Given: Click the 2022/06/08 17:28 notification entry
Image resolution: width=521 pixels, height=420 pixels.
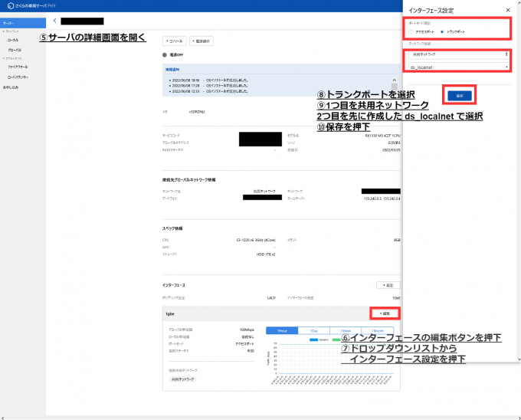Looking at the screenshot, I should click(208, 86).
